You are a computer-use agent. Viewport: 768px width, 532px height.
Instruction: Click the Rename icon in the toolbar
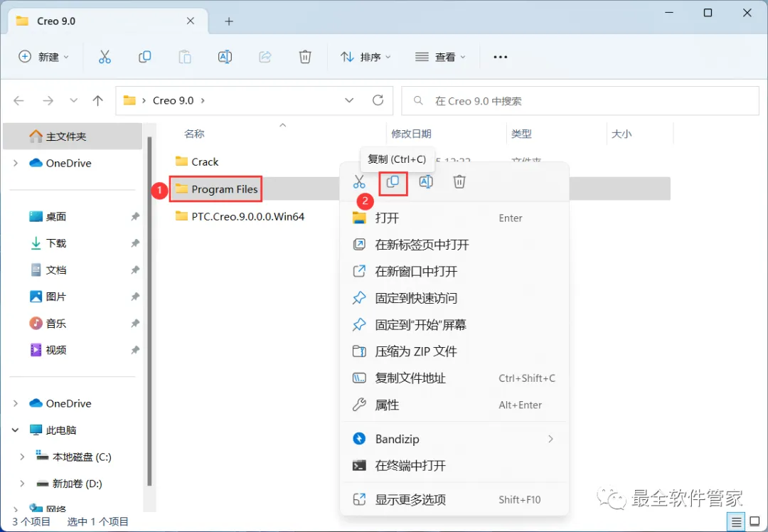(225, 57)
